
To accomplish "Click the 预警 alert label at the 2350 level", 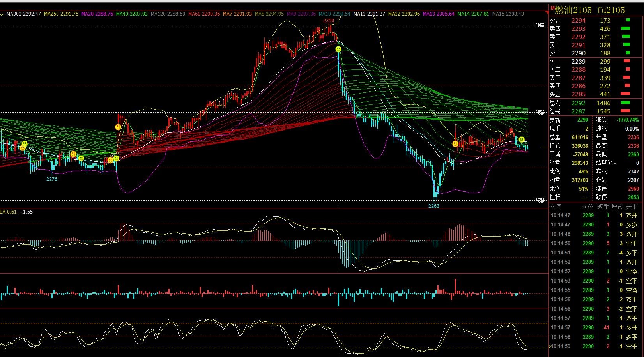I will point(540,25).
